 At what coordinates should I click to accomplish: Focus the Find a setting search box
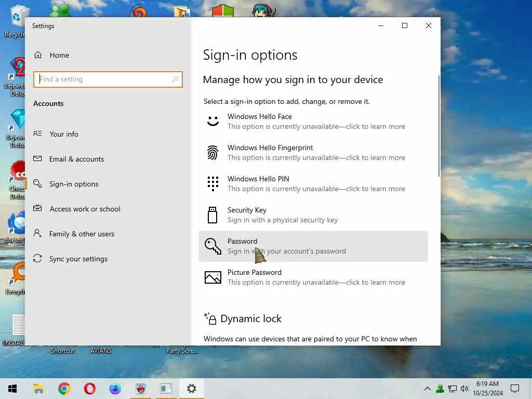point(108,79)
